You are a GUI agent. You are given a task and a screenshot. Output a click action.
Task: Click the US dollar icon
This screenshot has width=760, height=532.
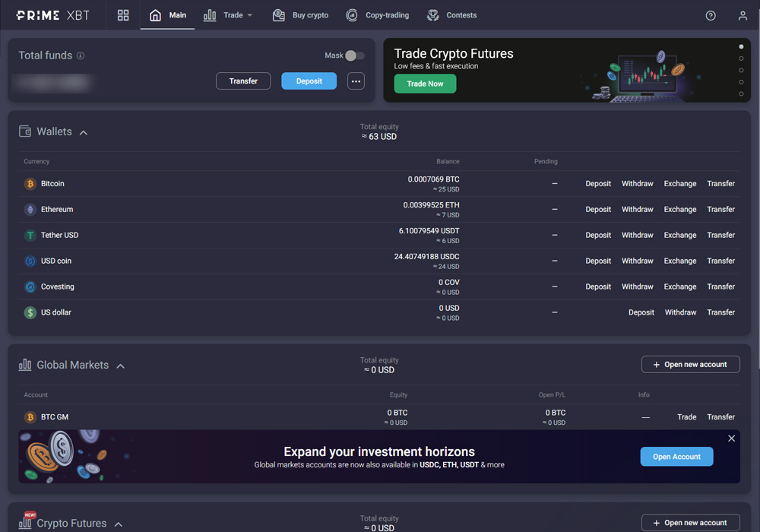(x=30, y=312)
